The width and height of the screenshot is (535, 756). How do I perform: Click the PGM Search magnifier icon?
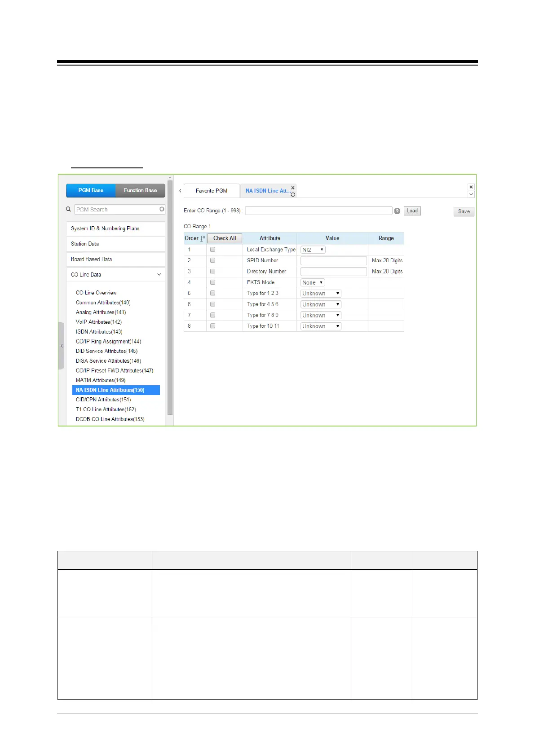[x=68, y=209]
